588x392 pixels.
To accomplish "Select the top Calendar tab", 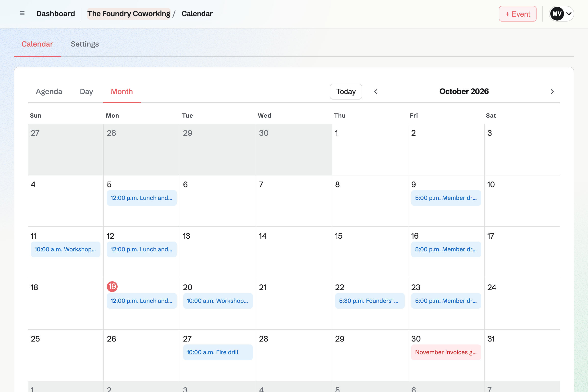I will coord(37,44).
